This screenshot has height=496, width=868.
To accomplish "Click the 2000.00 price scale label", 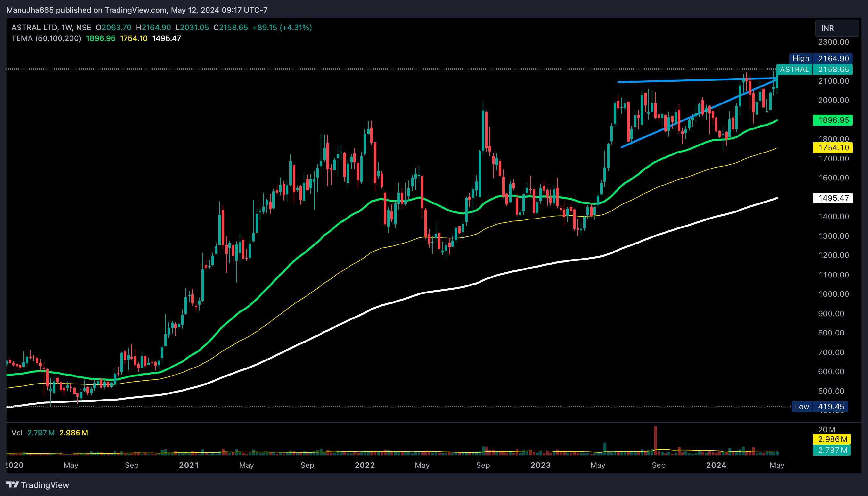I will tap(834, 100).
